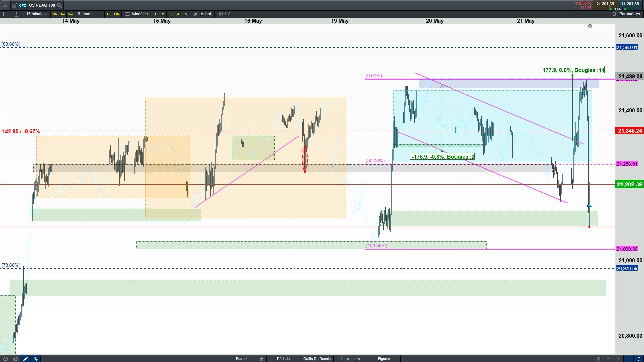Toggle the crosshair cursor mode icon
This screenshot has width=644, height=362.
[629, 359]
